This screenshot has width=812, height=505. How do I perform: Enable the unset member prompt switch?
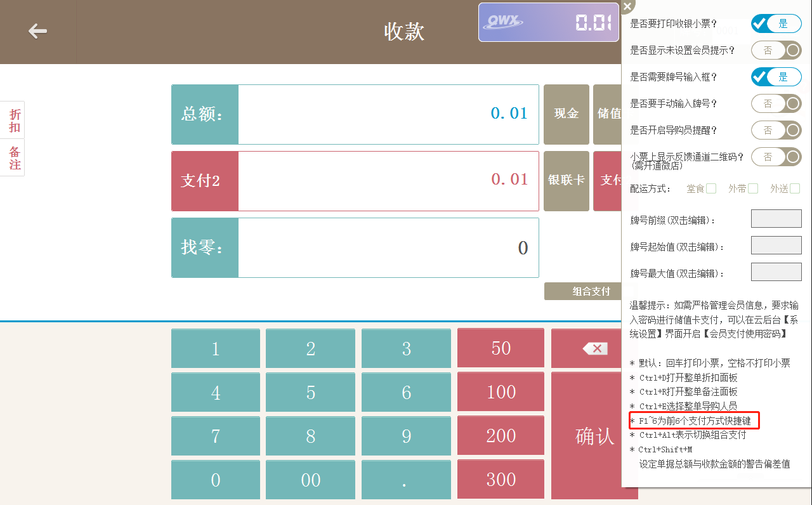coord(776,50)
